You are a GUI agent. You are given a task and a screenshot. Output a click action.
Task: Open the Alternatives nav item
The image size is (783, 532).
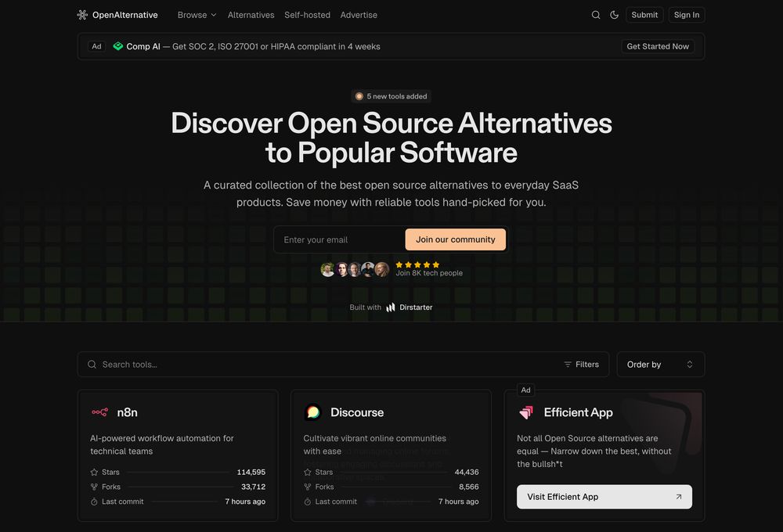[x=251, y=15]
